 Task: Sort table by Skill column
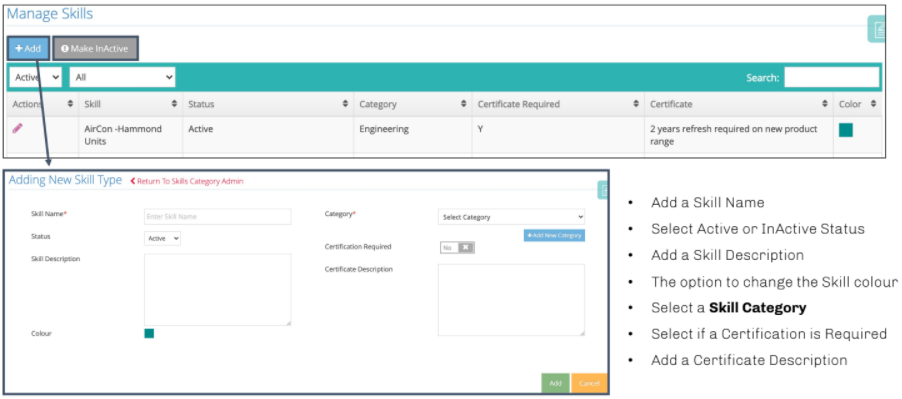tap(131, 104)
